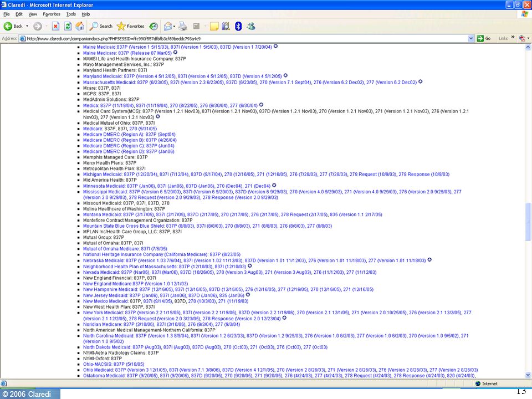Go to the Home page icon
The image size is (532, 399).
(80, 26)
